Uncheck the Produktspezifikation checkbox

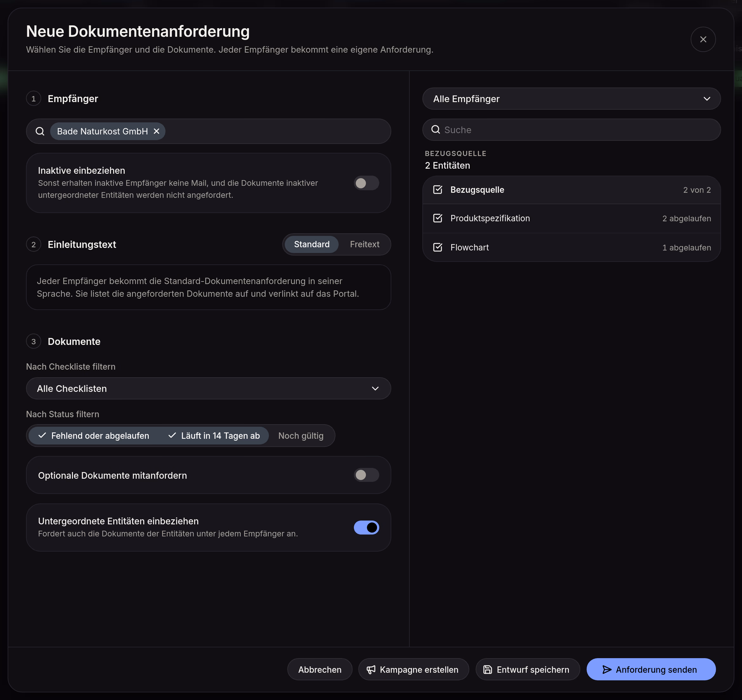(x=438, y=218)
